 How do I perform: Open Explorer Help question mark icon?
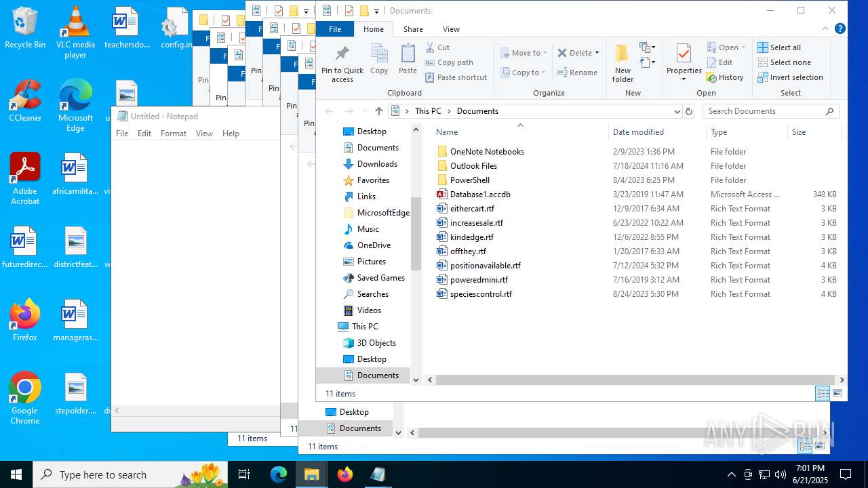(840, 28)
